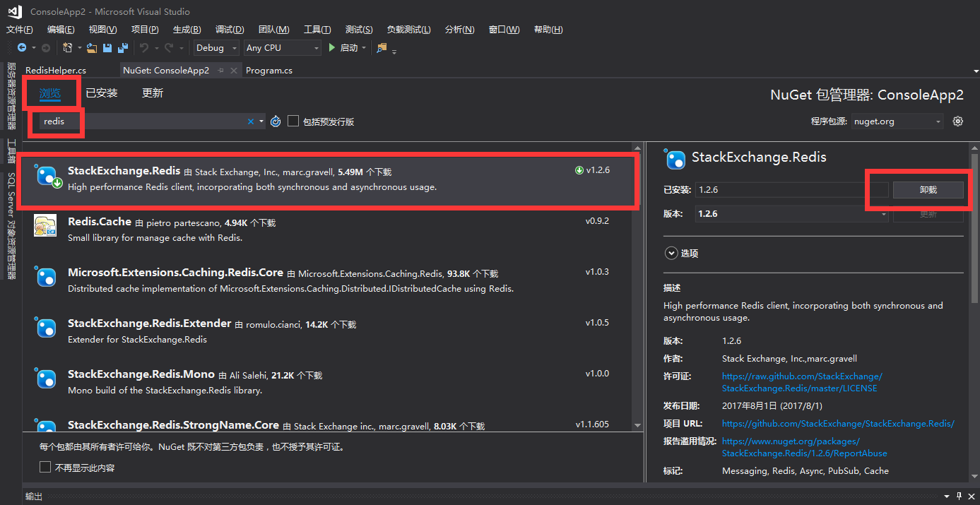Image resolution: width=980 pixels, height=505 pixels.
Task: Open the raw.github.com LICENSE link
Action: [802, 382]
